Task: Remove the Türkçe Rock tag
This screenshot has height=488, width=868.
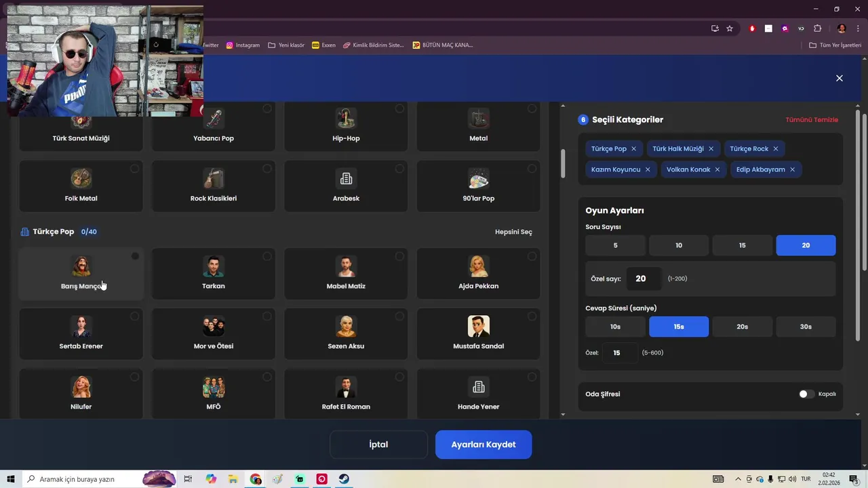Action: point(775,148)
